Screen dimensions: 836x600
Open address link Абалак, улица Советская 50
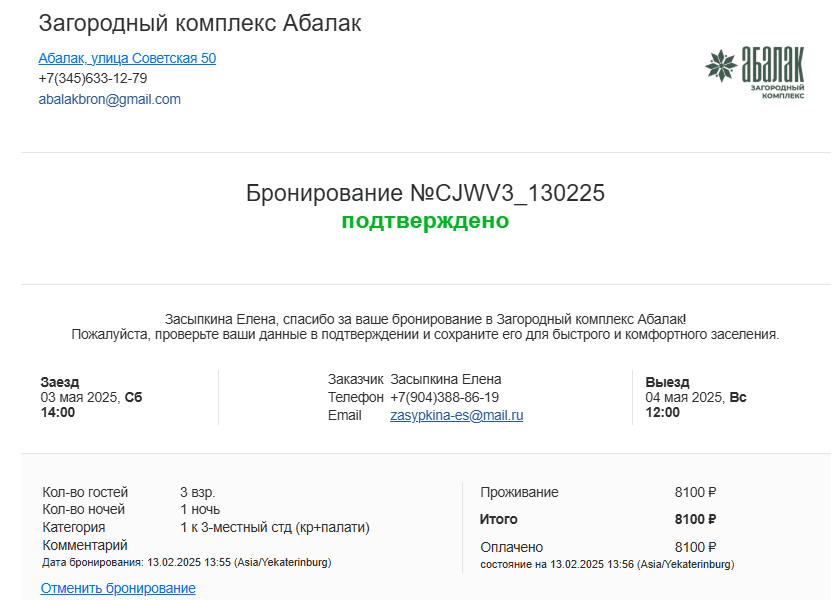point(127,58)
